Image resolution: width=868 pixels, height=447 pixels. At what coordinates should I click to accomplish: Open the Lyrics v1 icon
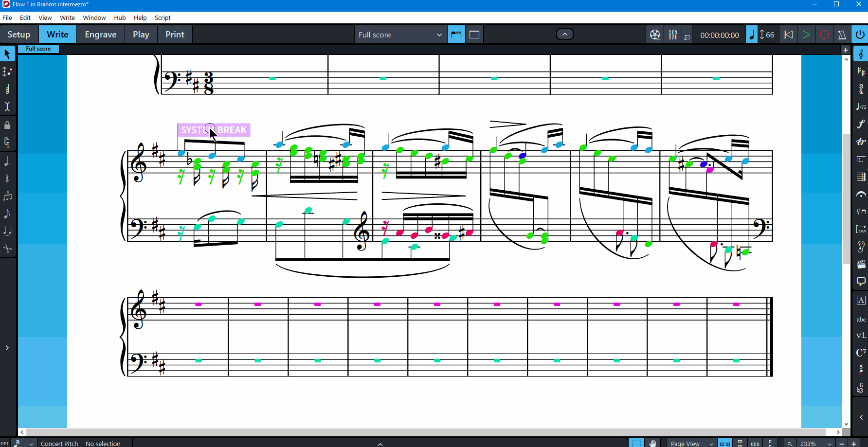tap(861, 335)
